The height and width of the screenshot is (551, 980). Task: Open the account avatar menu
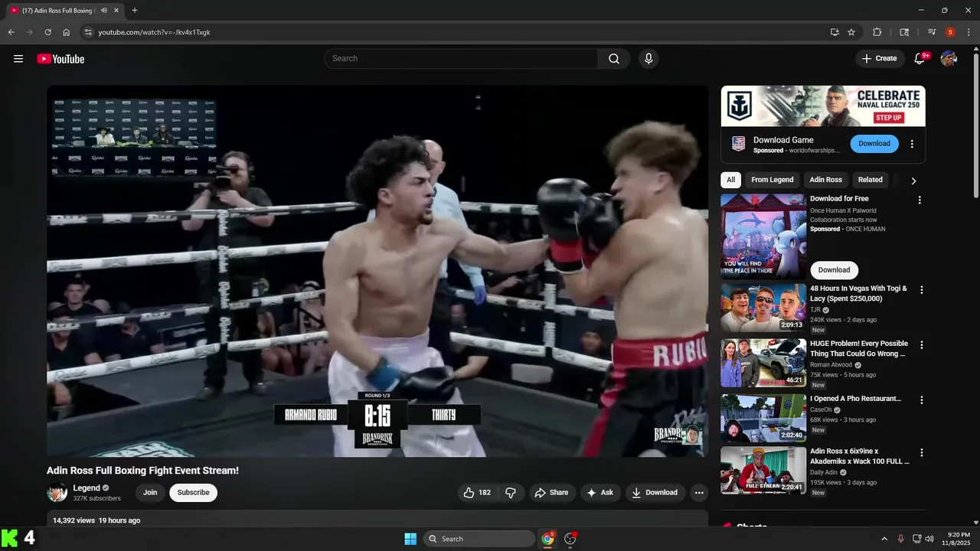pyautogui.click(x=949, y=59)
